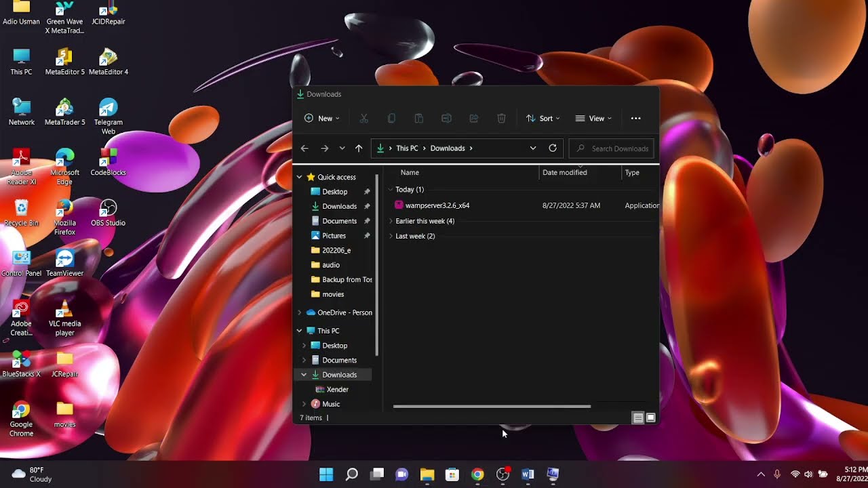
Task: Collapse Quick access tree node
Action: 299,177
